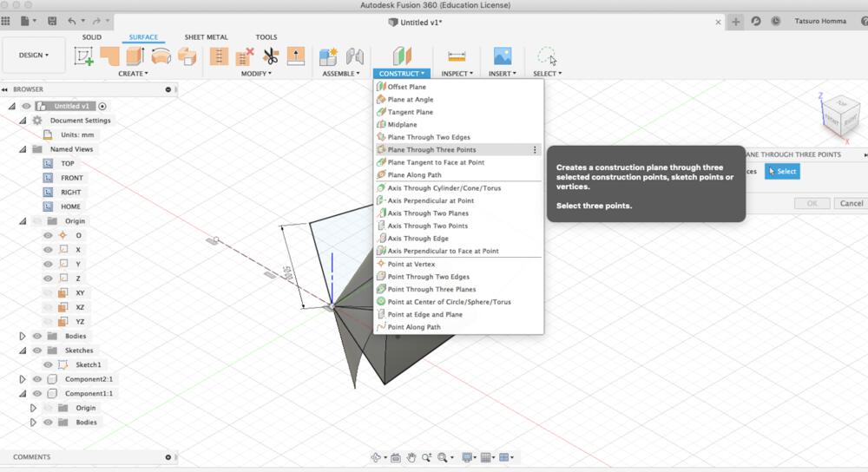Toggle visibility of Bodies folder
The height and width of the screenshot is (472, 868).
point(37,336)
